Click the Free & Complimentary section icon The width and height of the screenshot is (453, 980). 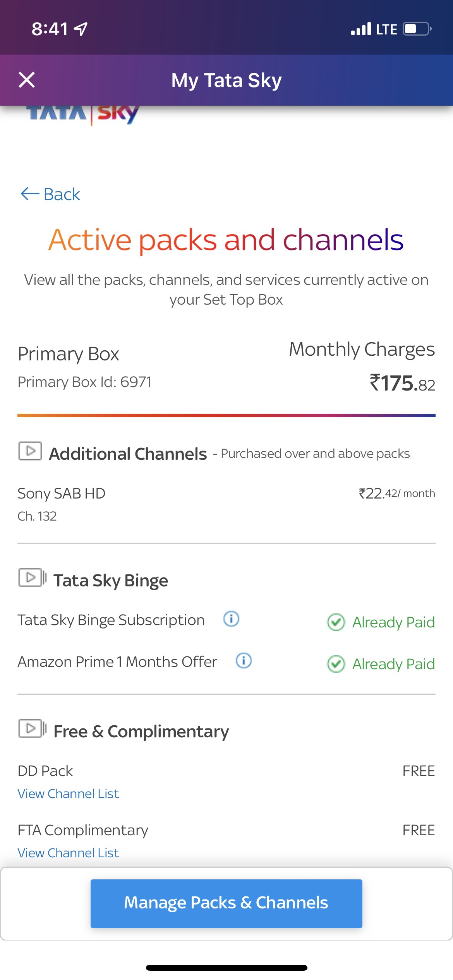coord(33,729)
